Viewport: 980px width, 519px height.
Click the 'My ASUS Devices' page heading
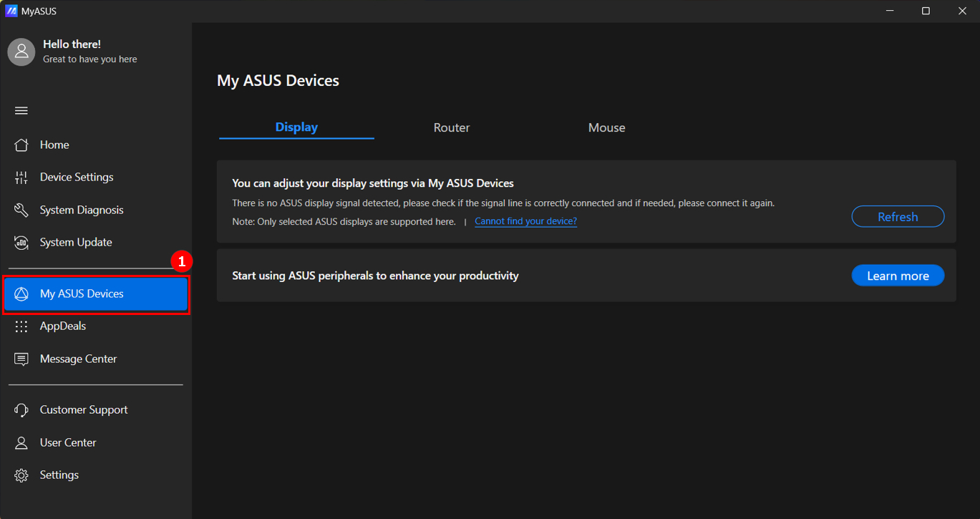click(278, 81)
